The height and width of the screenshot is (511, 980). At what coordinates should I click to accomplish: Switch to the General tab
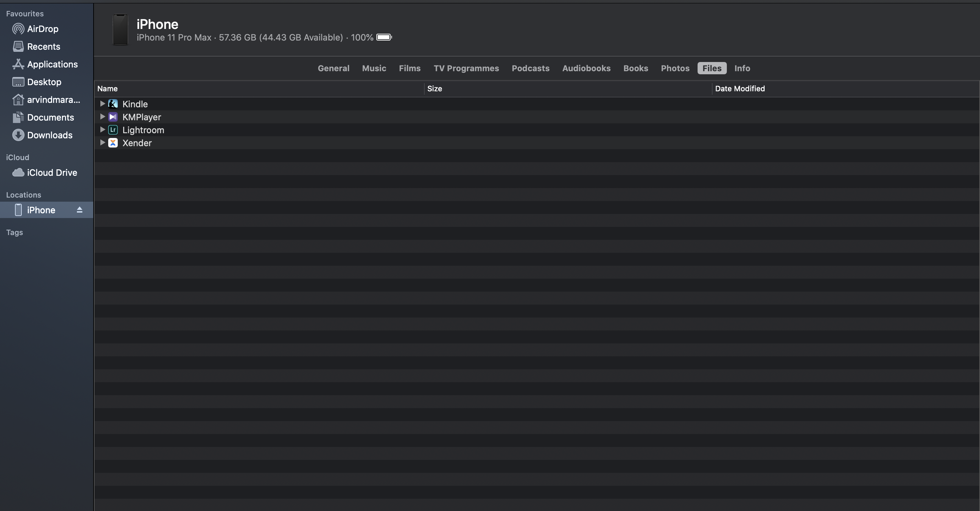coord(333,68)
